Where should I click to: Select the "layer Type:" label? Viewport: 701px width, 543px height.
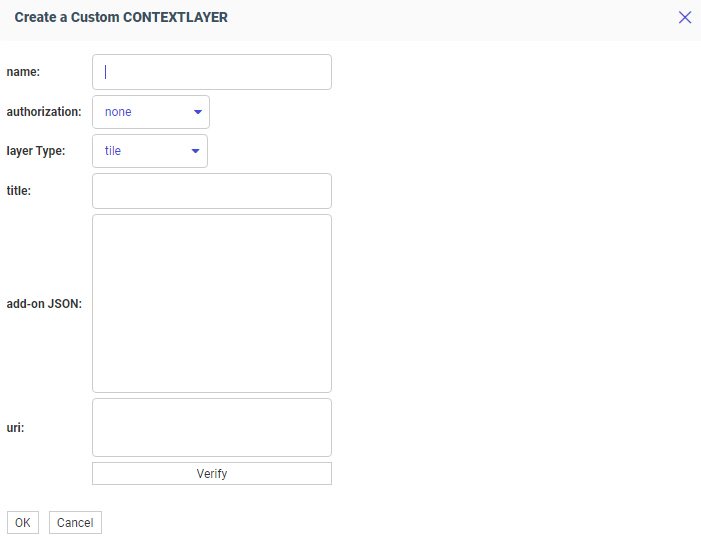tap(36, 151)
